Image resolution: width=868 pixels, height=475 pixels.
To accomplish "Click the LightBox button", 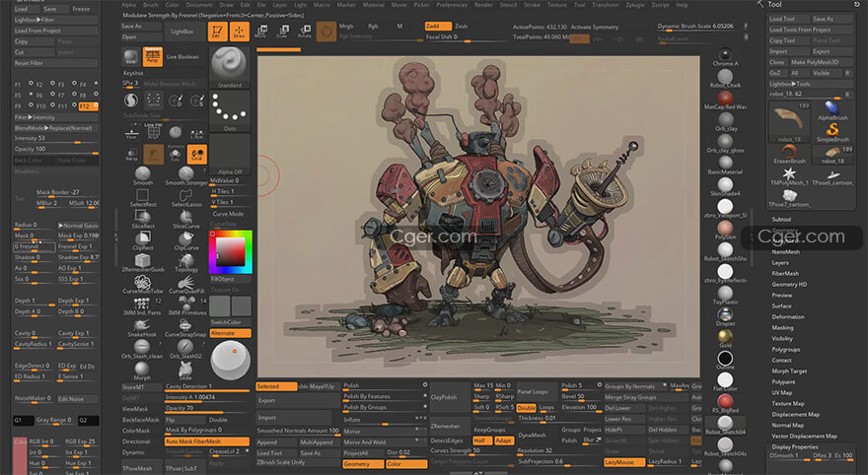I will [182, 32].
